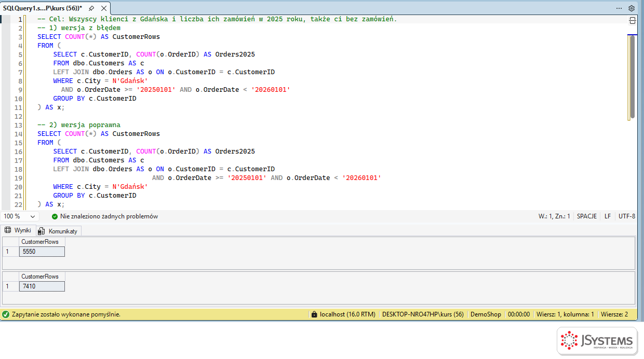
Task: Click the "localhost (16.0 RTM)" server entry
Action: click(343, 314)
